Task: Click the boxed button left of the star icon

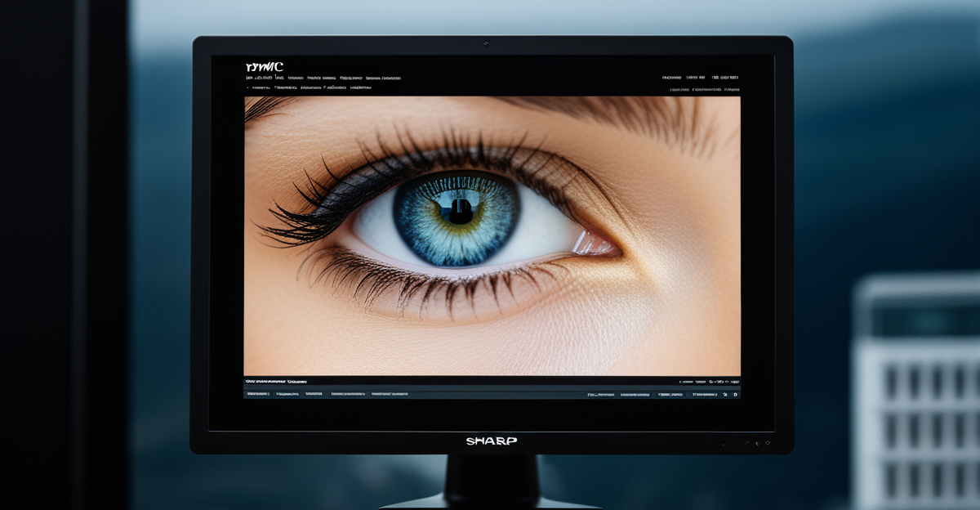Action: [704, 394]
